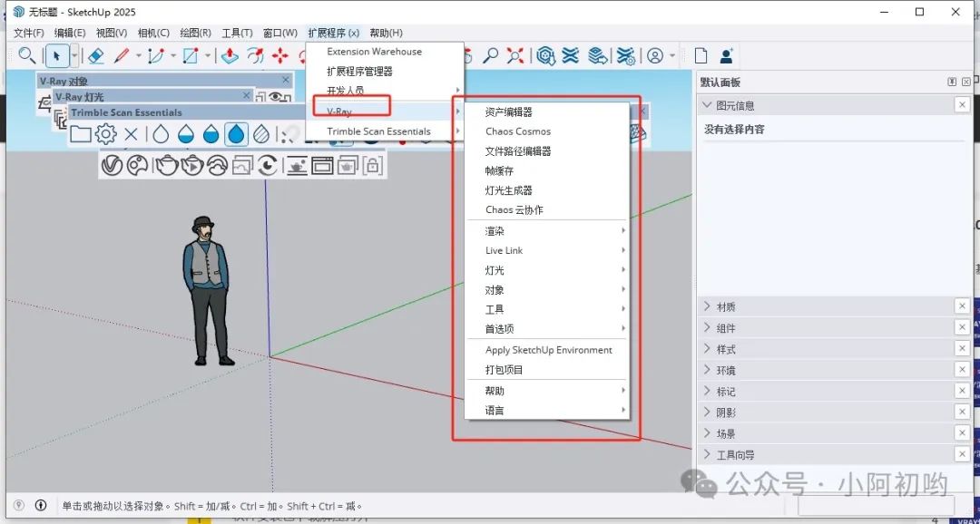The image size is (980, 524).
Task: Select the Move tool with red arrows
Action: click(x=280, y=56)
